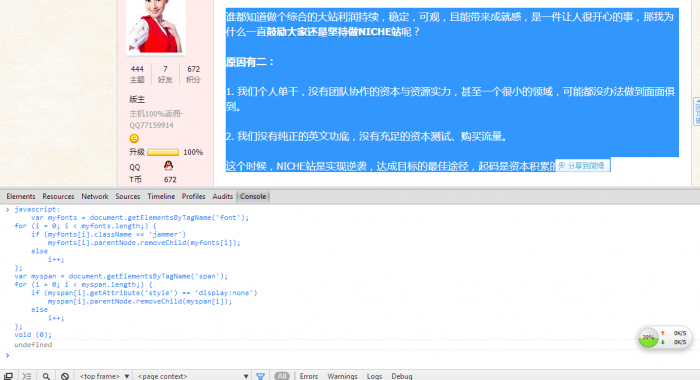The width and height of the screenshot is (700, 380).
Task: Open the Audits tab
Action: 223,196
